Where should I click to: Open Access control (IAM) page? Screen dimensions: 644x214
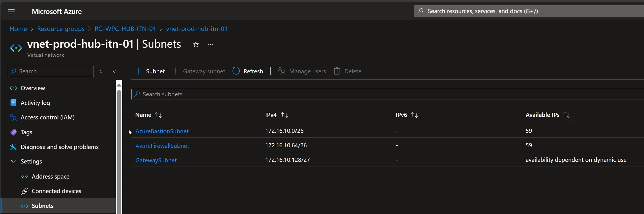point(48,117)
